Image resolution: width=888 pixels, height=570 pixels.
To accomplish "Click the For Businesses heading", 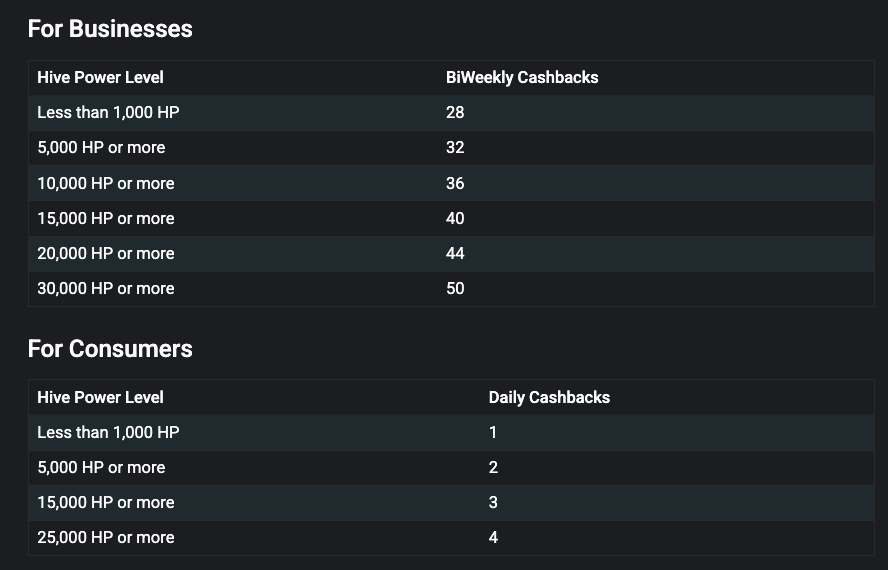I will tap(110, 29).
